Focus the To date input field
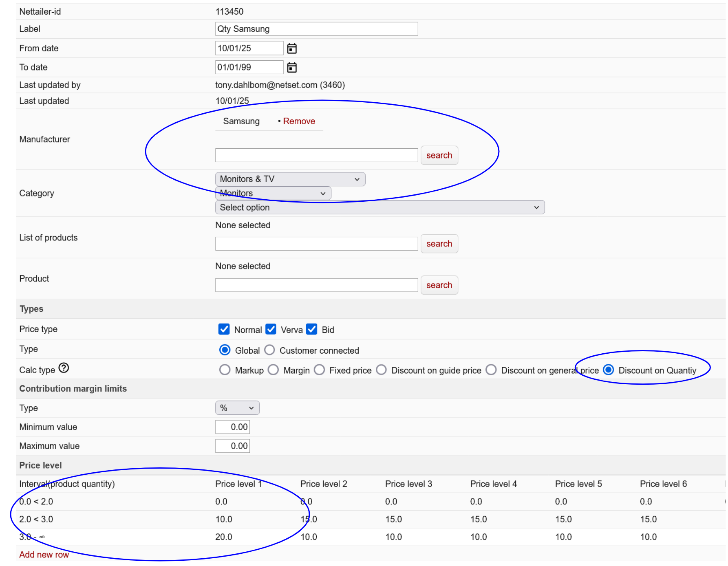728x566 pixels. click(x=249, y=67)
